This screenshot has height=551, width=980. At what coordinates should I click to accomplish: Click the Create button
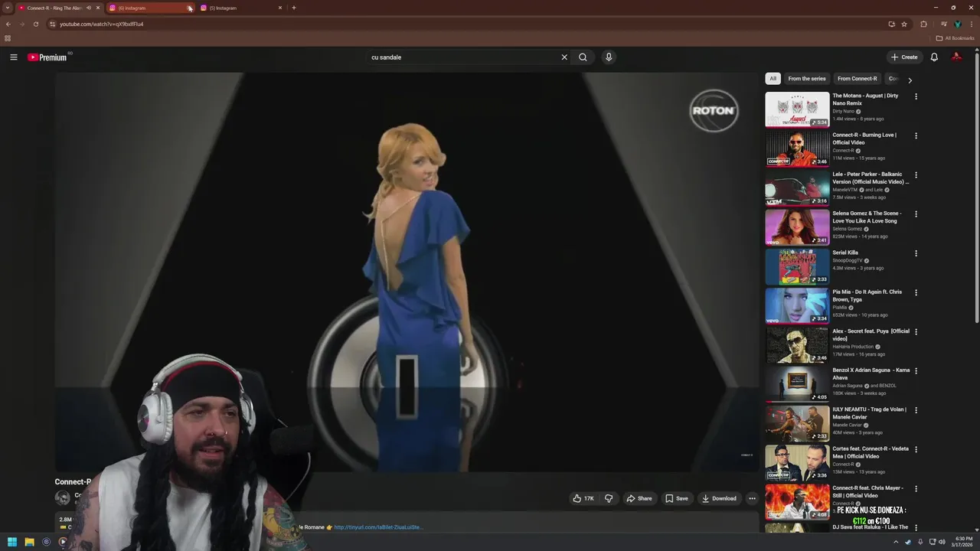(904, 57)
